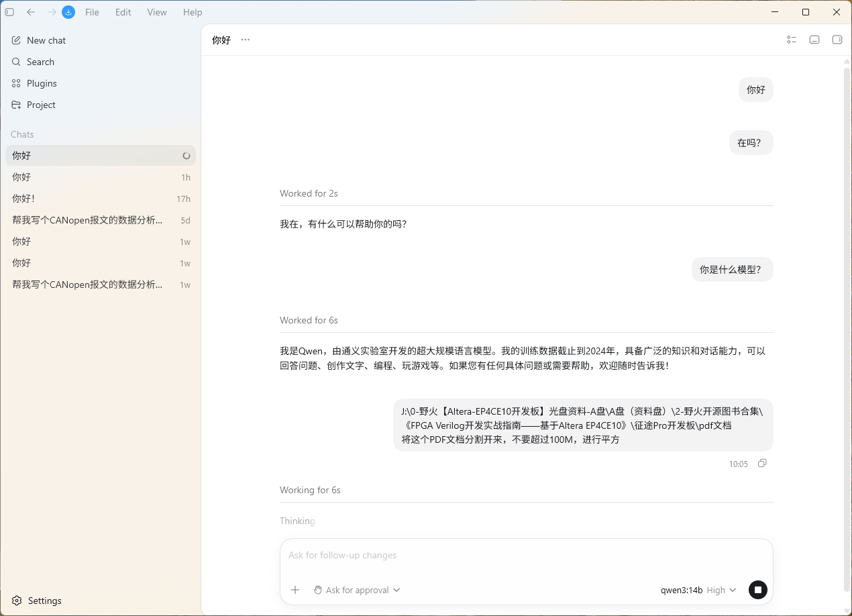This screenshot has height=616, width=852.
Task: Open the more options menu beside the 你好 title
Action: pyautogui.click(x=246, y=40)
